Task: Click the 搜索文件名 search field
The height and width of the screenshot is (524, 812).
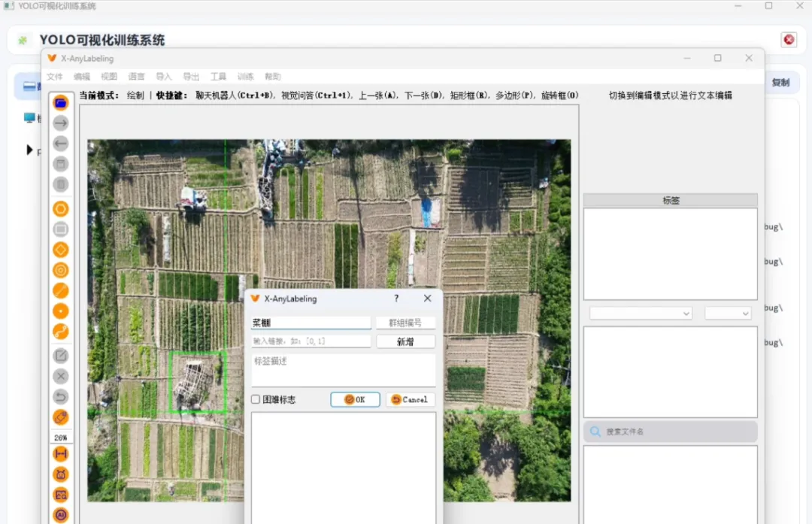Action: 670,432
